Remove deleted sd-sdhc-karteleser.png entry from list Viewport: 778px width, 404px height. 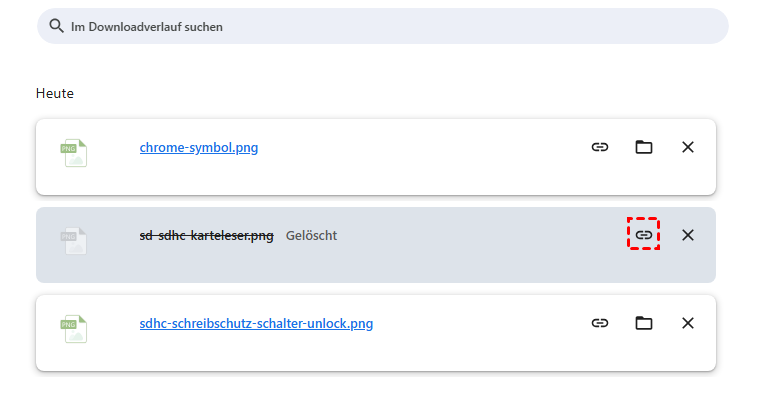(688, 235)
